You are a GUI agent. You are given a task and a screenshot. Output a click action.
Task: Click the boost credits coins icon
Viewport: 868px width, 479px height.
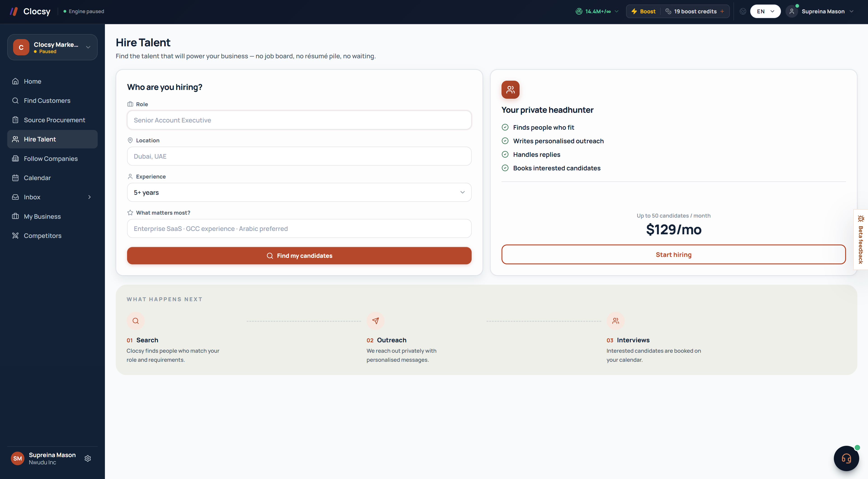coord(668,12)
